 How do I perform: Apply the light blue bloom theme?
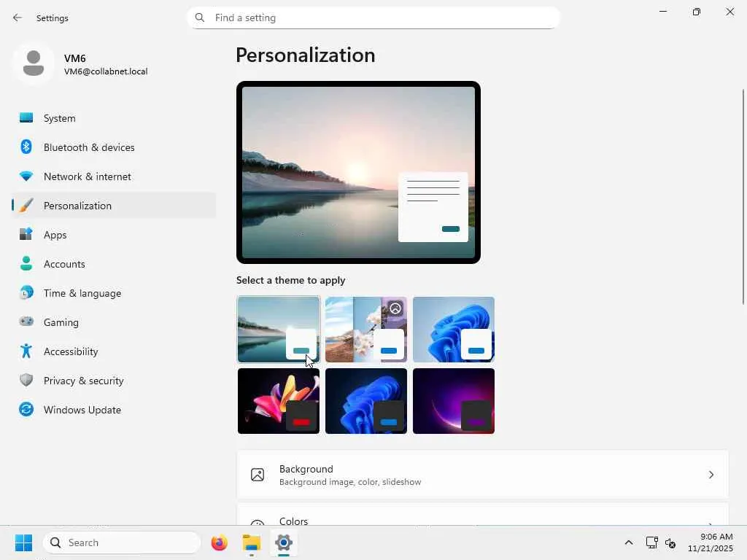(454, 330)
